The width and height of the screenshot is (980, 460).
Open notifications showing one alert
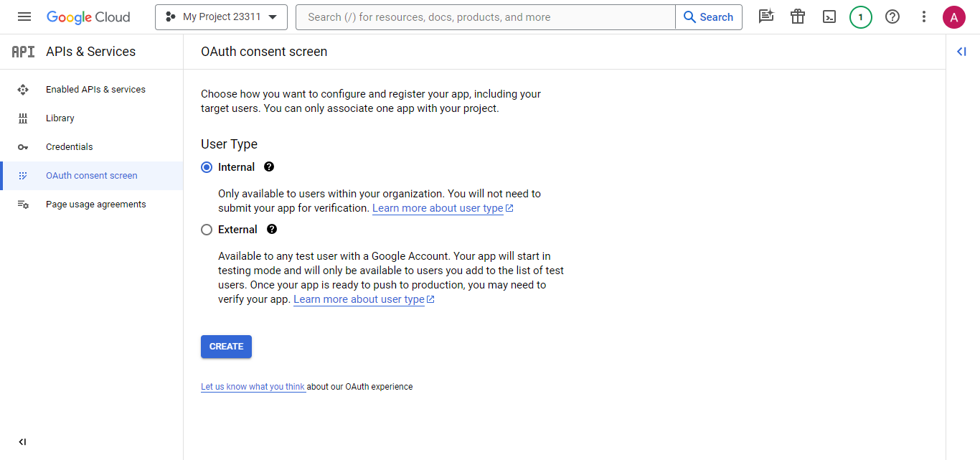click(861, 17)
